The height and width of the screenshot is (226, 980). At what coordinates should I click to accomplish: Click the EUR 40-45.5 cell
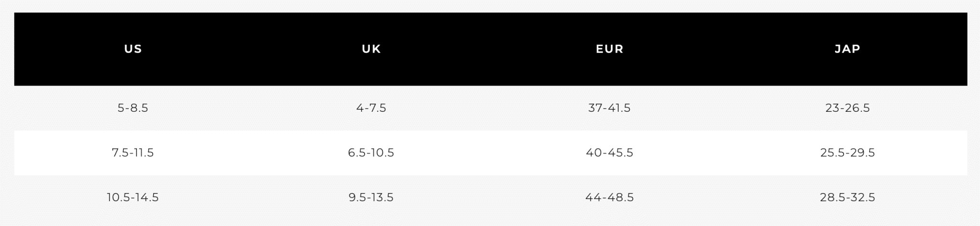tap(610, 153)
